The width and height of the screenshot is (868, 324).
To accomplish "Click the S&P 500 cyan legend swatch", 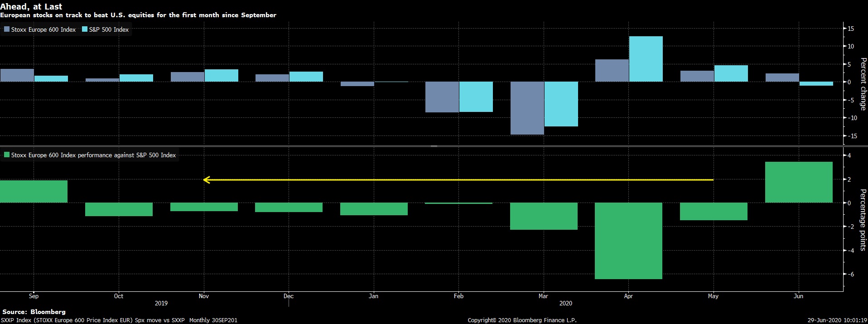I will (85, 29).
